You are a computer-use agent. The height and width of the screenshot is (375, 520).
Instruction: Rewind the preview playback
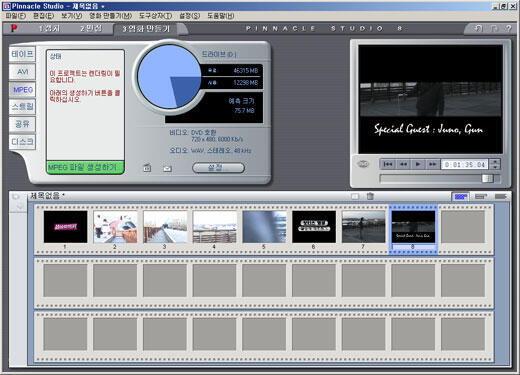pyautogui.click(x=403, y=164)
